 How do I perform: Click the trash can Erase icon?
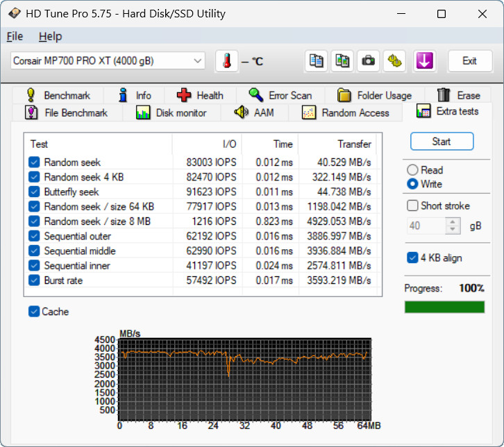444,95
